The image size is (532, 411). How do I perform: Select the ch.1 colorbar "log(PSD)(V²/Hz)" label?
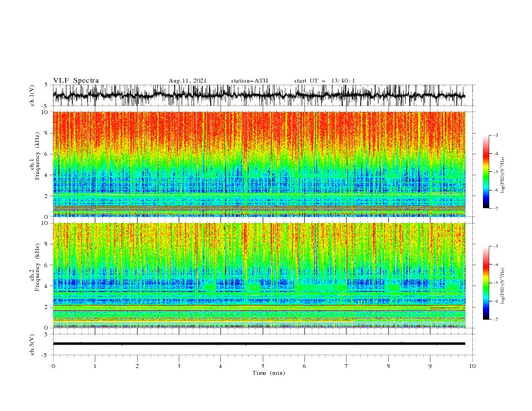coord(502,175)
